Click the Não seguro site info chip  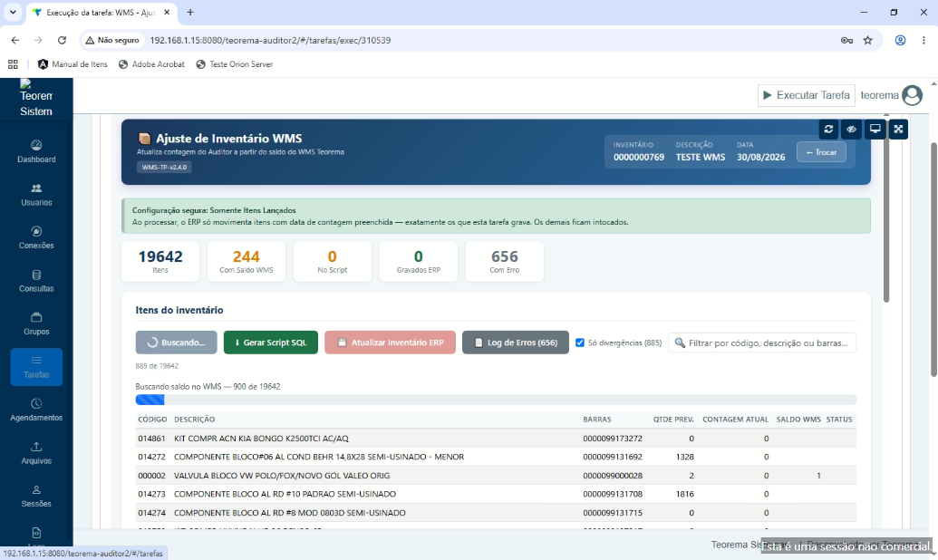pos(112,40)
